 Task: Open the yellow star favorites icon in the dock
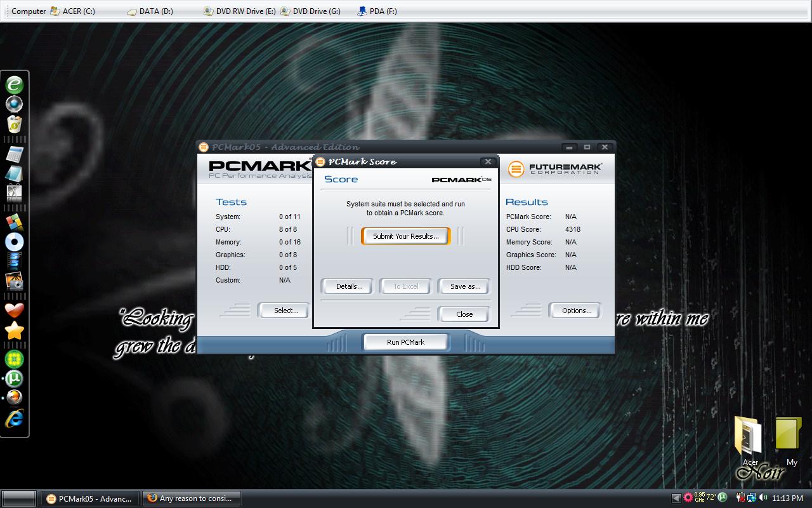[x=14, y=330]
